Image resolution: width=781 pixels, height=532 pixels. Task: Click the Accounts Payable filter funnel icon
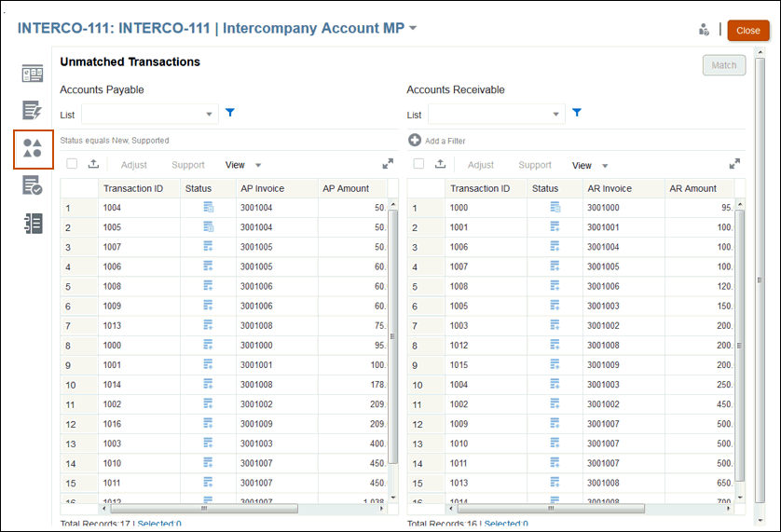coord(230,113)
